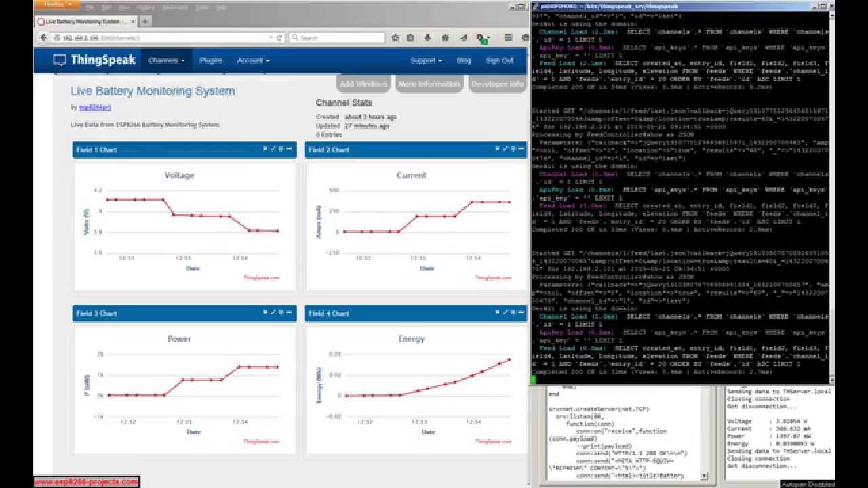This screenshot has width=868, height=488.
Task: Reload the page with the refresh icon
Action: pyautogui.click(x=279, y=38)
